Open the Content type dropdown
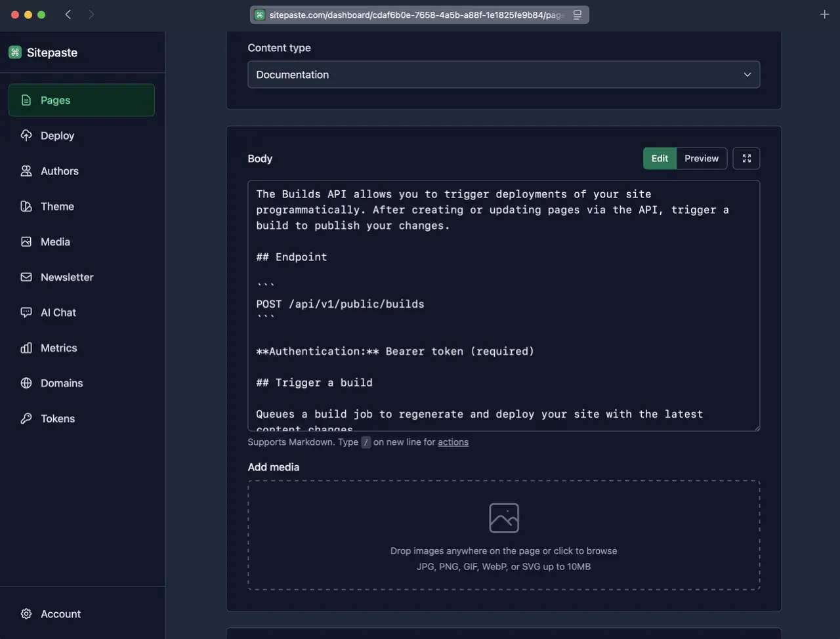Screen dimensions: 840x639 coord(503,75)
